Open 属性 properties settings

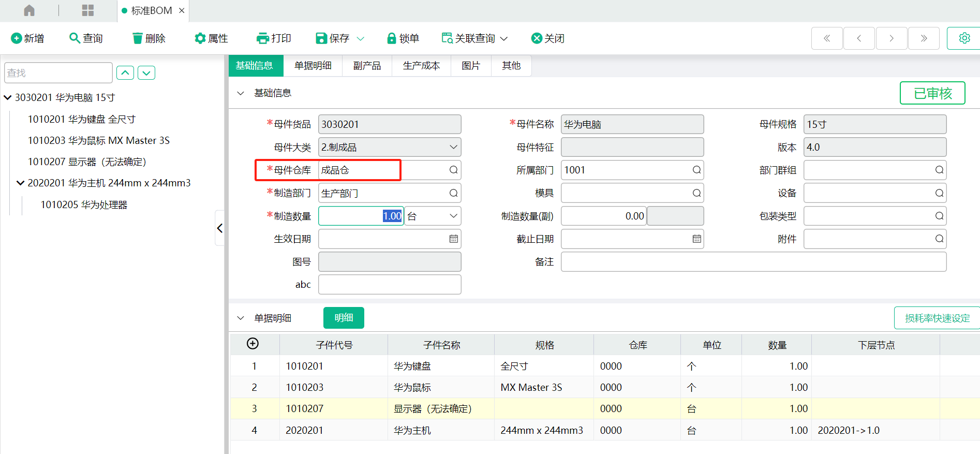click(x=211, y=38)
